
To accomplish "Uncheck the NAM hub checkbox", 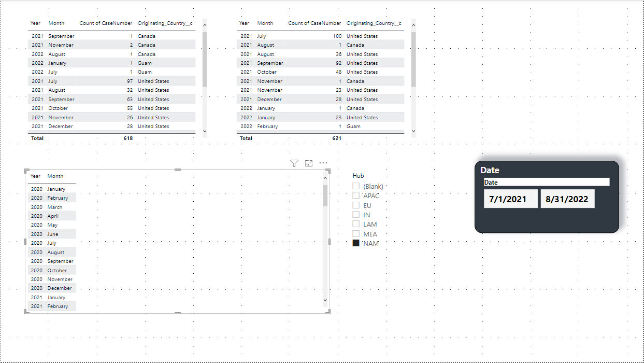I will pos(356,243).
